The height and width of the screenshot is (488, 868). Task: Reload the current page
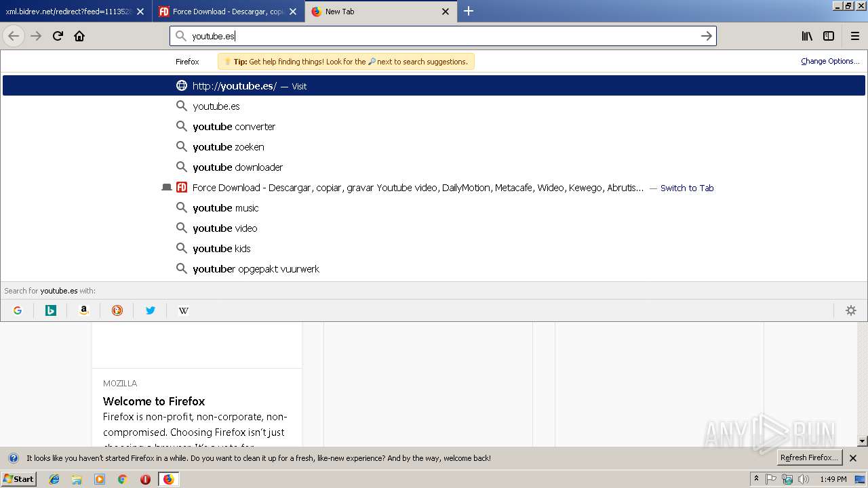(58, 36)
